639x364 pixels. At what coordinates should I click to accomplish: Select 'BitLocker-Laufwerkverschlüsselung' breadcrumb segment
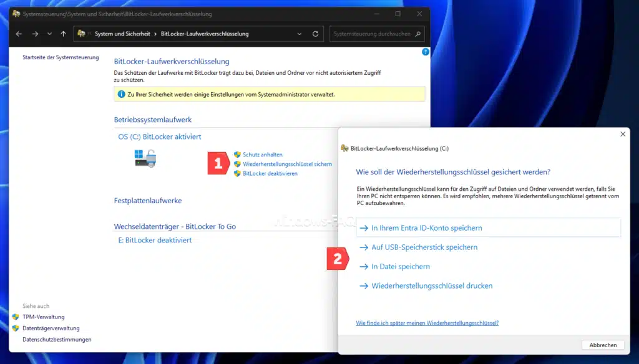click(205, 34)
